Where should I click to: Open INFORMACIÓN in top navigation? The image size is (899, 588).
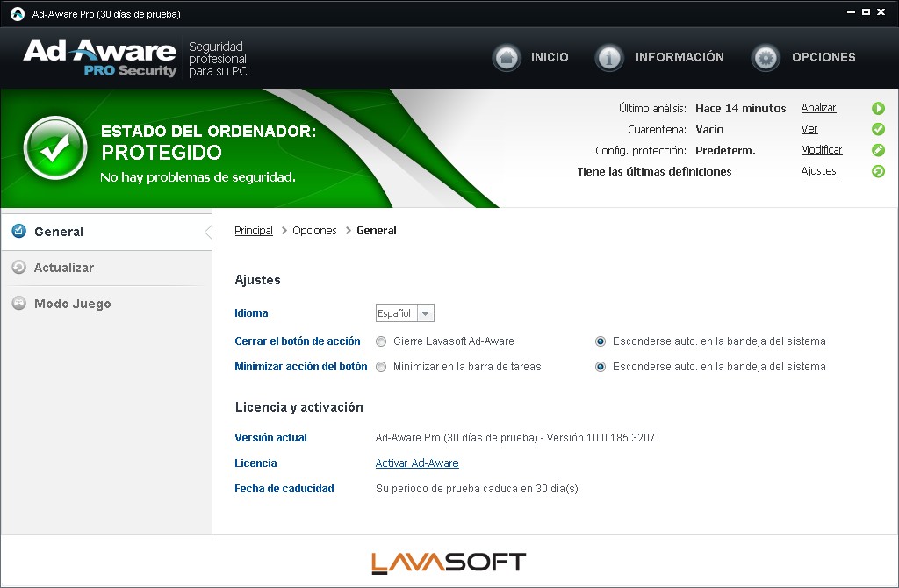(680, 57)
